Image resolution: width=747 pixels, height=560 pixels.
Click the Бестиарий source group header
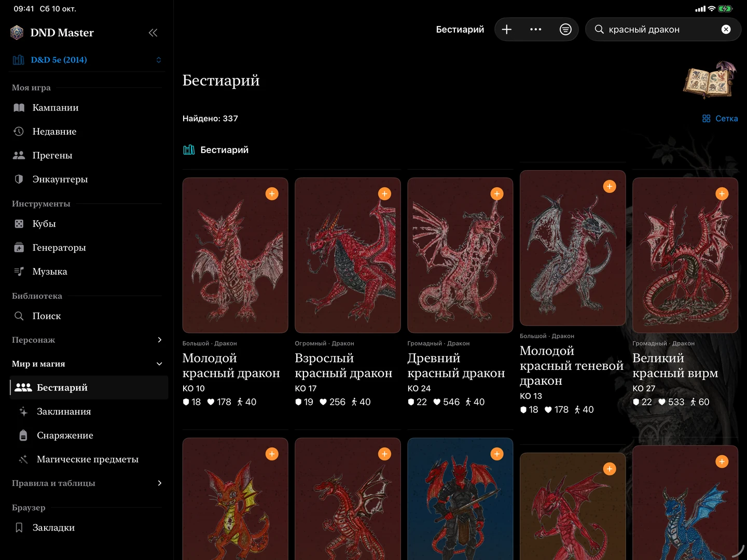click(x=216, y=150)
